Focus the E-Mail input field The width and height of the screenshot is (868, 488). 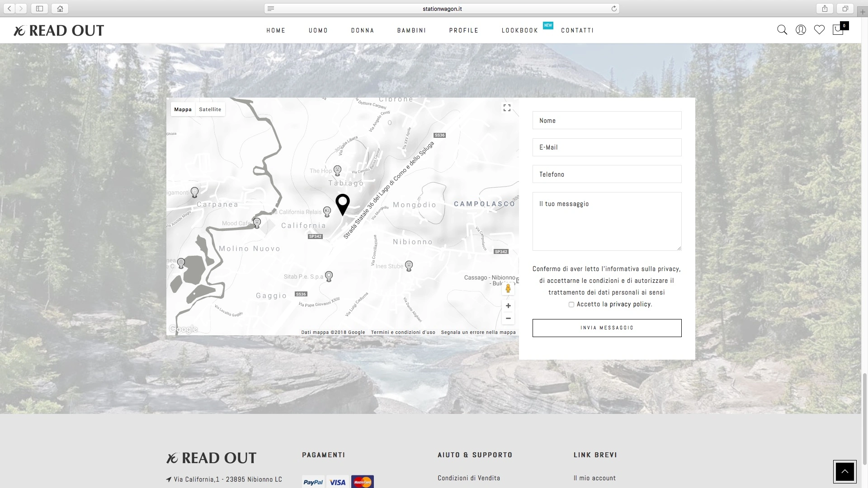(x=607, y=147)
